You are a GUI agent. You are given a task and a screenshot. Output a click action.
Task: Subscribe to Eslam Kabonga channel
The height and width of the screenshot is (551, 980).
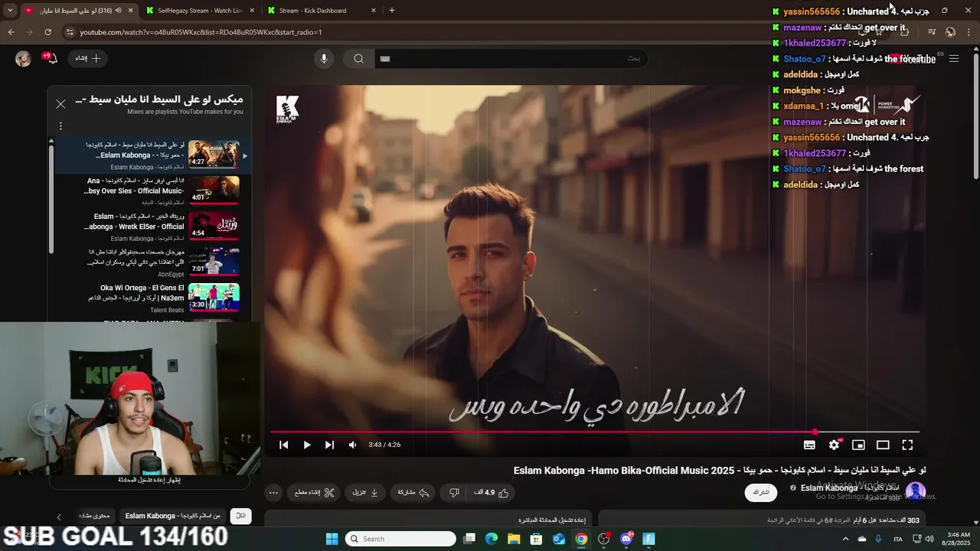(761, 492)
